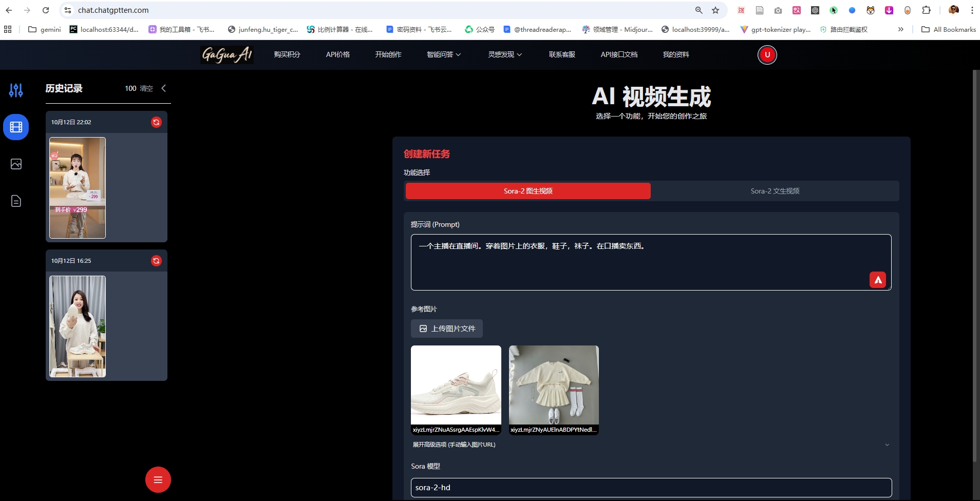The height and width of the screenshot is (501, 980).
Task: Open the red circular floating menu button
Action: [x=158, y=479]
